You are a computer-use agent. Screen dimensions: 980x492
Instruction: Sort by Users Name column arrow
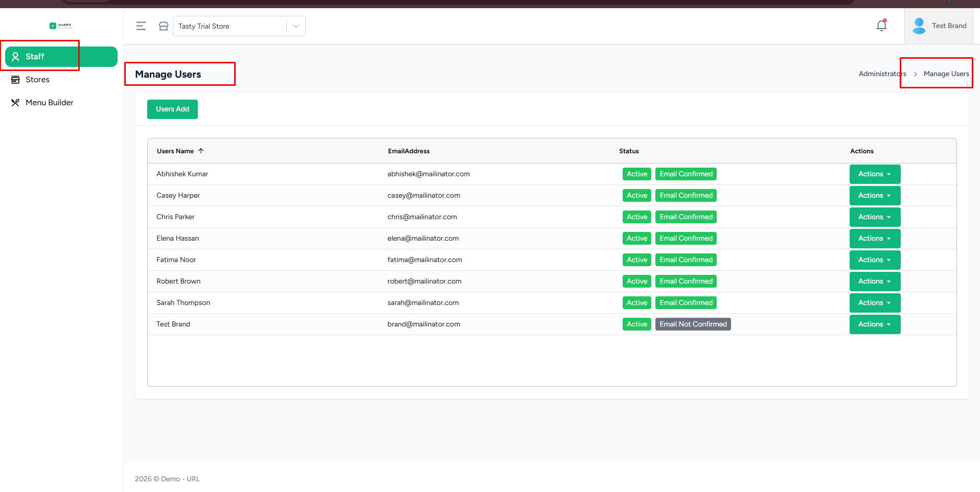click(x=201, y=151)
